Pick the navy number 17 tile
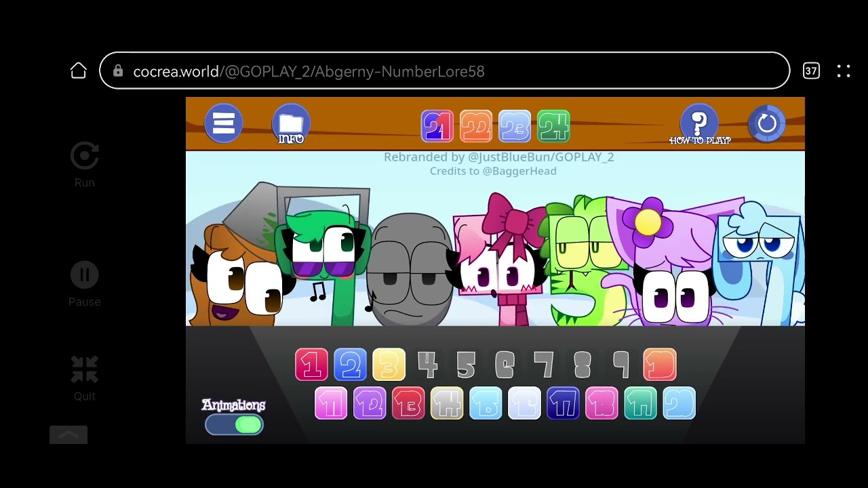Screen dimensions: 868x488 point(563,403)
